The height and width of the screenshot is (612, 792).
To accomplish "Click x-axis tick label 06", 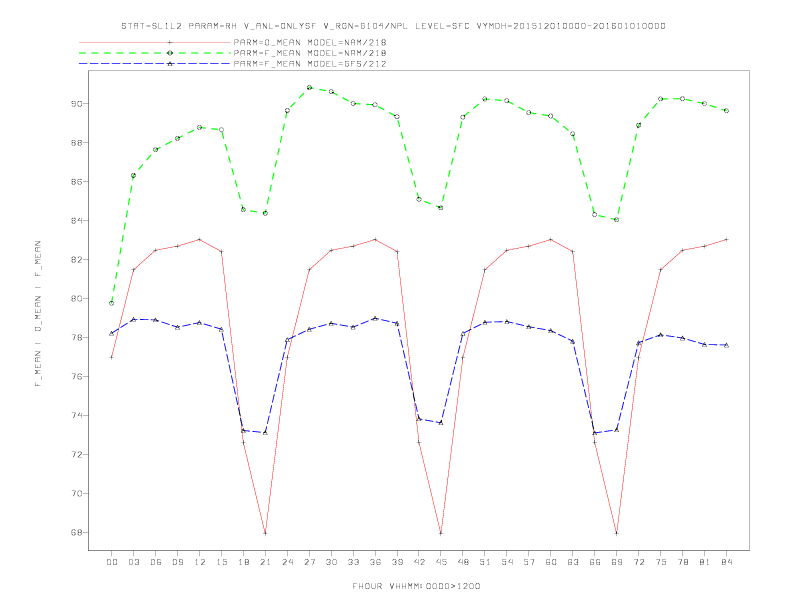I will [156, 562].
